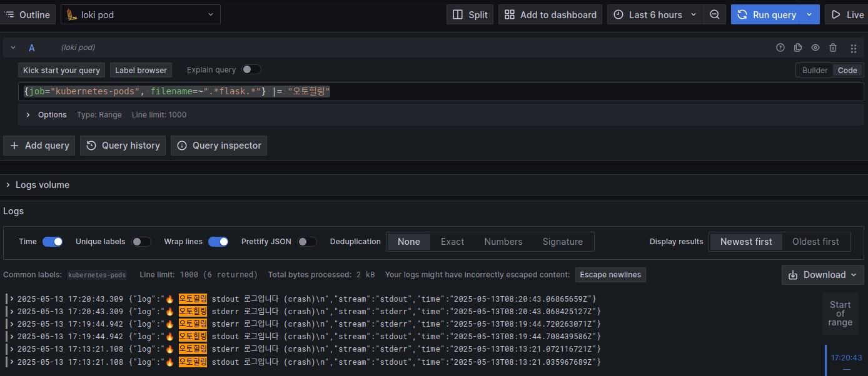This screenshot has width=868, height=376.
Task: Click the Split button
Action: pyautogui.click(x=470, y=14)
